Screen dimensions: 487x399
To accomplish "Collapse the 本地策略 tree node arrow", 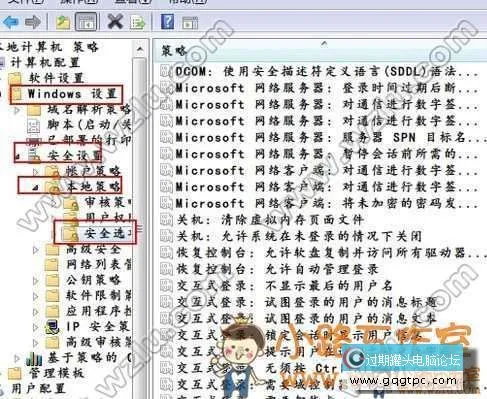I will pyautogui.click(x=36, y=188).
